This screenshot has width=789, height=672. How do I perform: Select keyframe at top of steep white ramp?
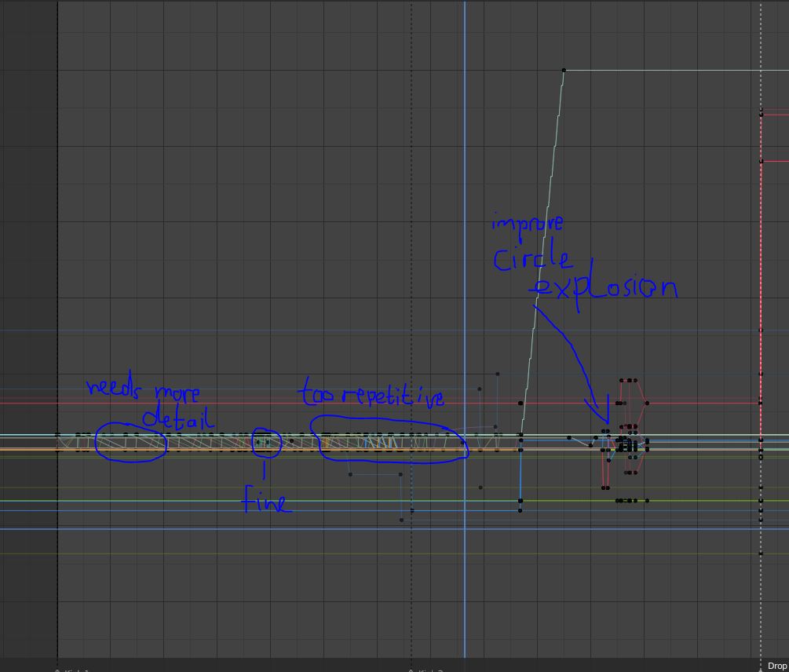pyautogui.click(x=564, y=71)
